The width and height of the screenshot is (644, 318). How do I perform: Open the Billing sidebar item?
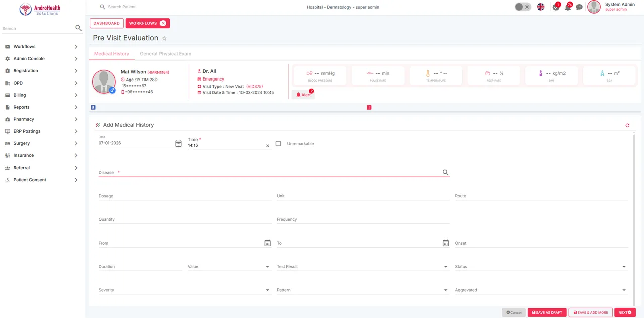[42, 95]
